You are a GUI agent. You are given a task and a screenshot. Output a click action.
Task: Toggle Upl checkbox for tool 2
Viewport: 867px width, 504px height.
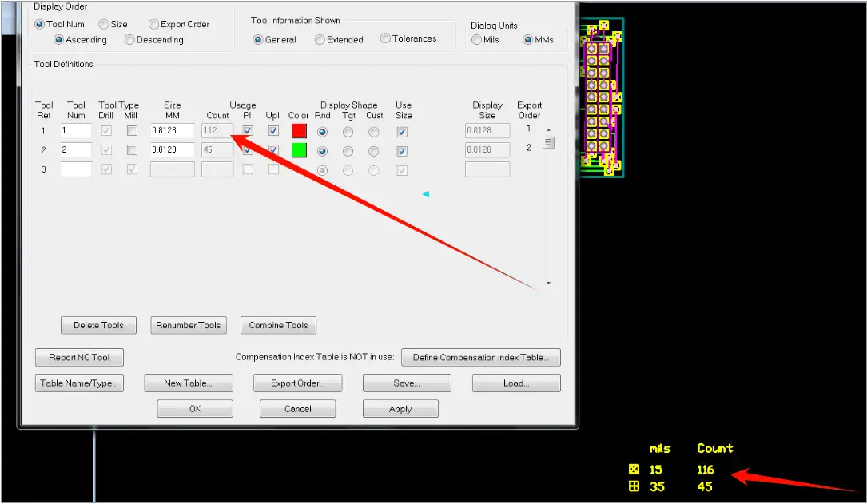[273, 149]
